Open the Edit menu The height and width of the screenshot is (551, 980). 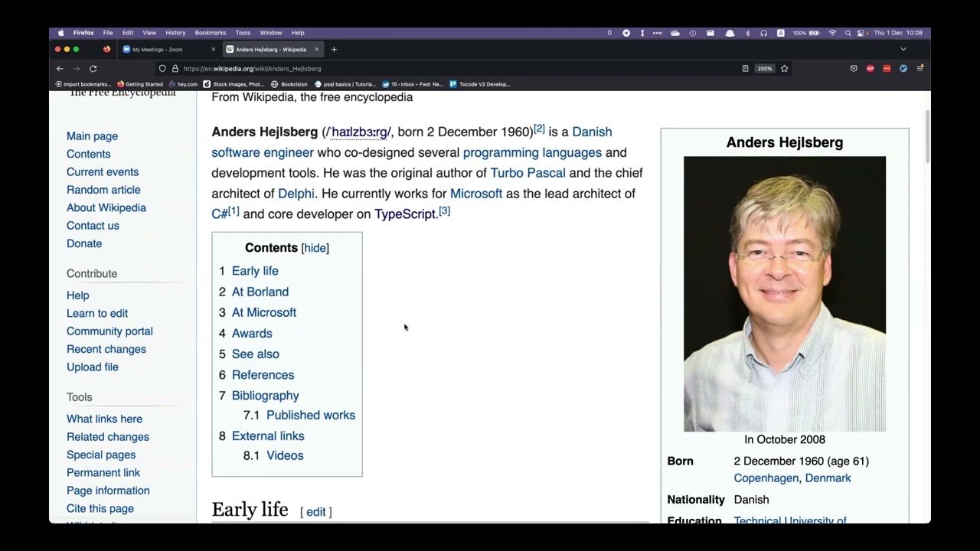click(x=128, y=33)
